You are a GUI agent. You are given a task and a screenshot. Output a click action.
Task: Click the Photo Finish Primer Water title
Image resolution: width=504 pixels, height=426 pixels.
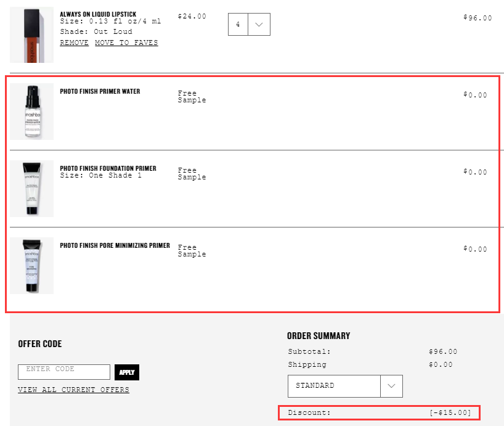click(x=100, y=91)
